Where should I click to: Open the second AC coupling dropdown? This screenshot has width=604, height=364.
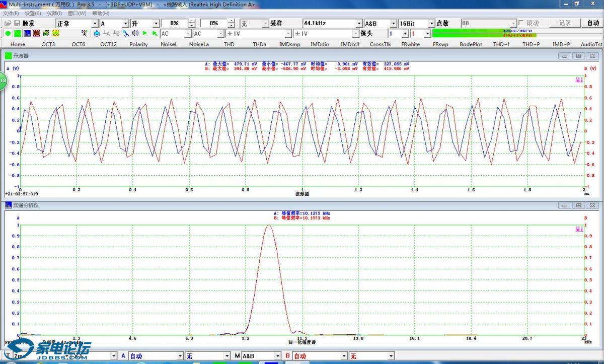coord(220,33)
